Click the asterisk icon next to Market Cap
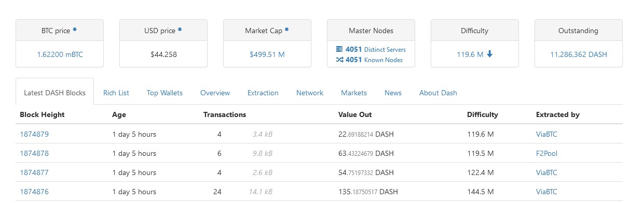 pyautogui.click(x=286, y=30)
